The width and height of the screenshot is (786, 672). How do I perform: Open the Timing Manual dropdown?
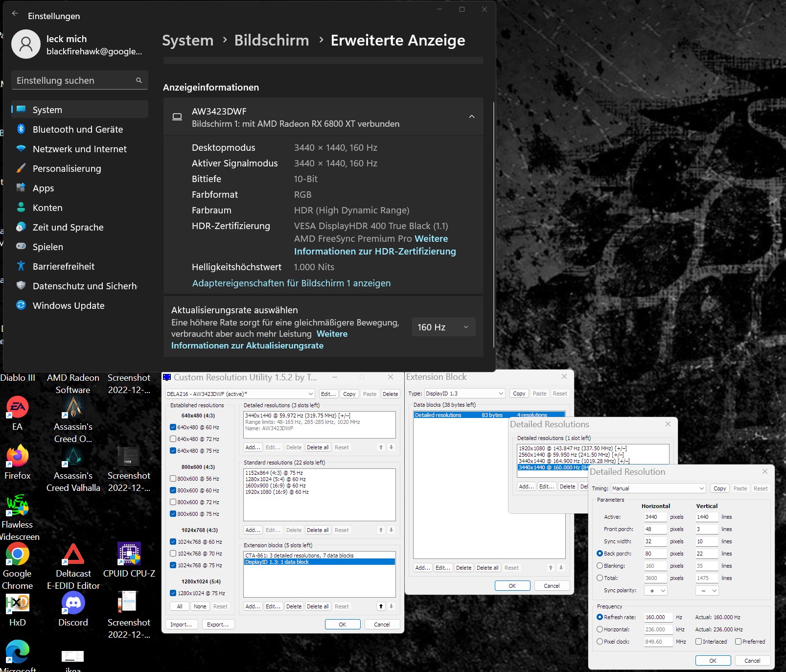[x=658, y=488]
